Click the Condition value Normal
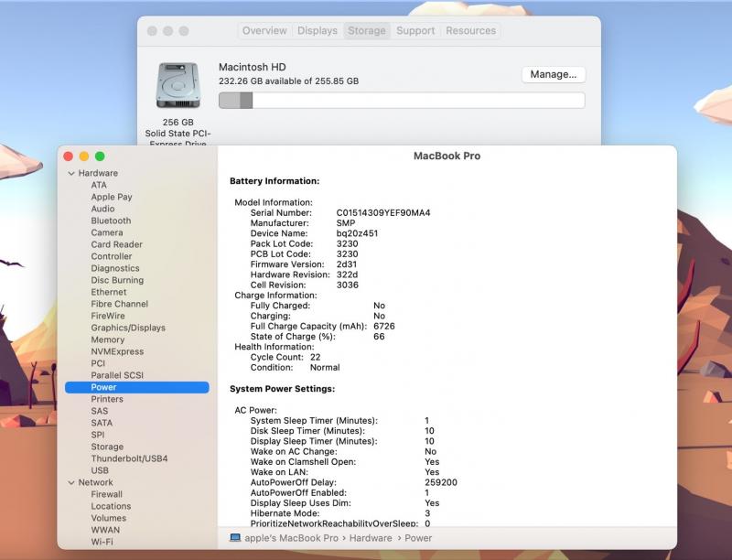 [x=325, y=367]
